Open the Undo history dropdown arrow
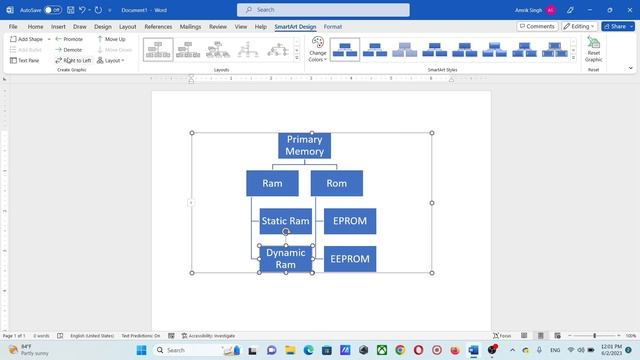 click(x=89, y=10)
